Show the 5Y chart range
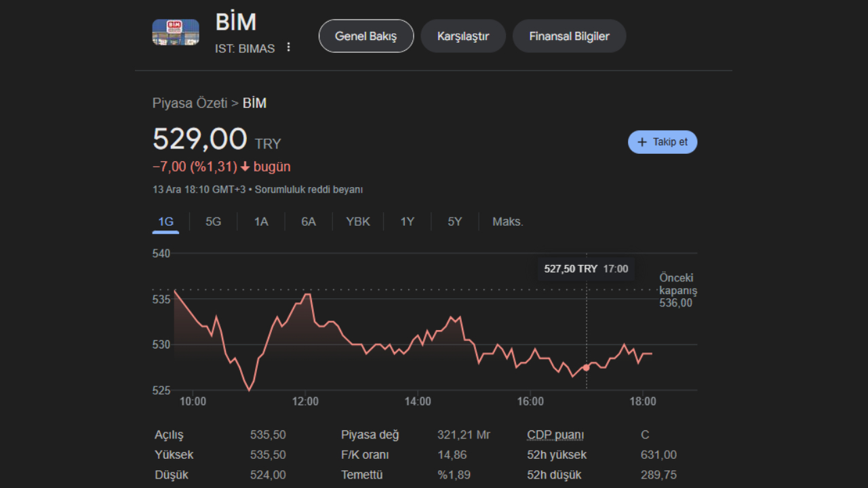Screen dimensions: 868x488 coord(454,222)
